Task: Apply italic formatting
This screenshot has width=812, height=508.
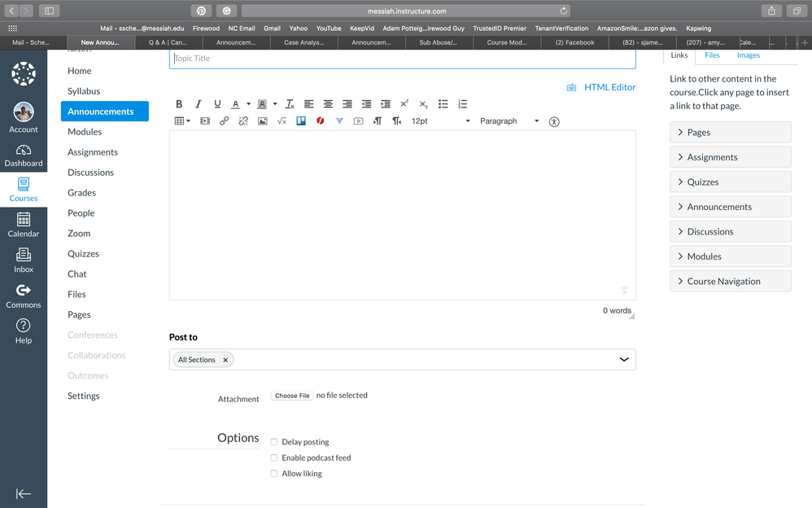Action: coord(199,104)
